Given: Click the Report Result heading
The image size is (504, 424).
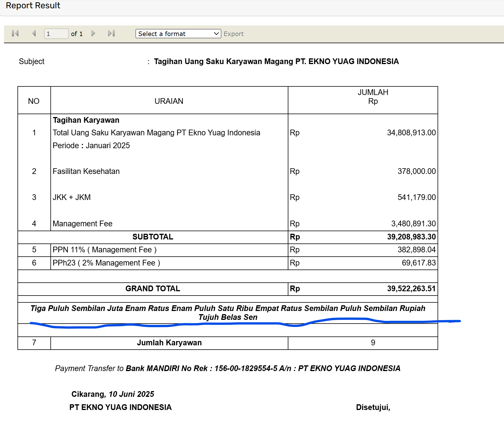Looking at the screenshot, I should tap(33, 5).
